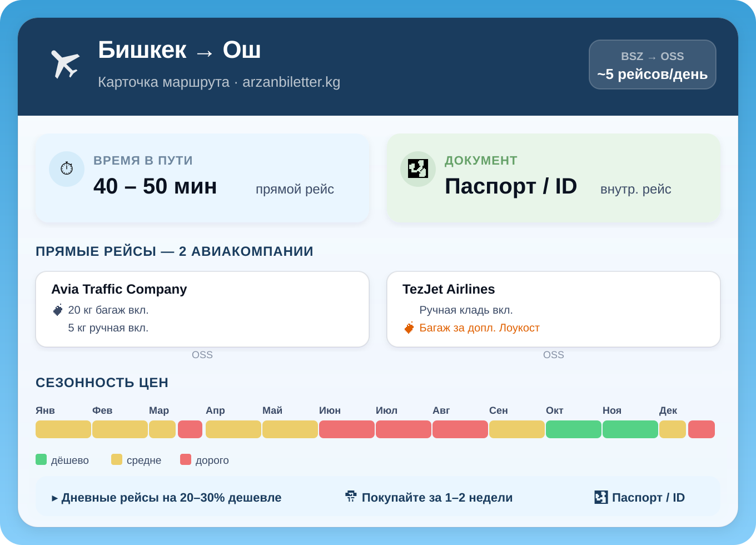
Task: Click the OSS code under the TezJet card
Action: (x=554, y=354)
